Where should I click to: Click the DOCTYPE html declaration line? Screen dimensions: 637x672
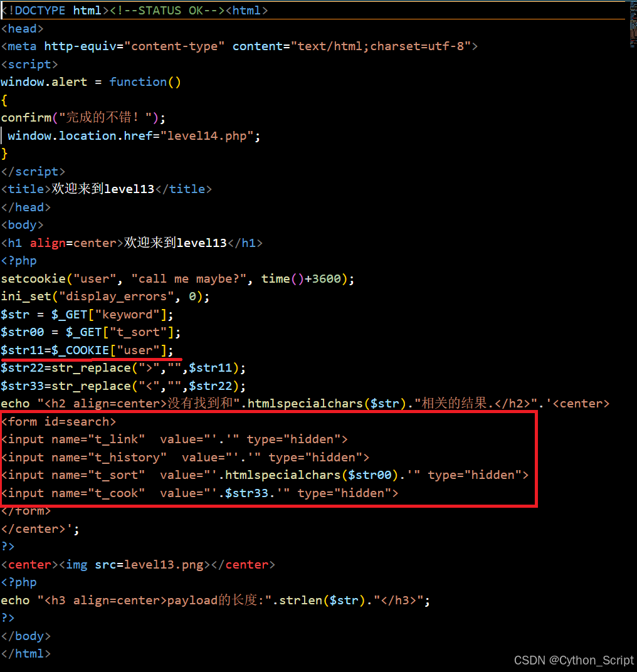[x=135, y=10]
